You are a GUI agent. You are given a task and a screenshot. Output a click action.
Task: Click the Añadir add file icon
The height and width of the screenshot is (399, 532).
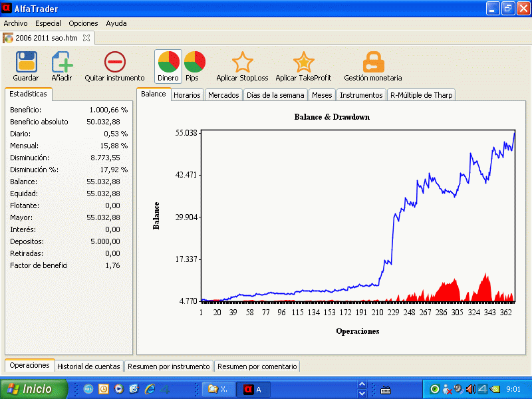[62, 62]
